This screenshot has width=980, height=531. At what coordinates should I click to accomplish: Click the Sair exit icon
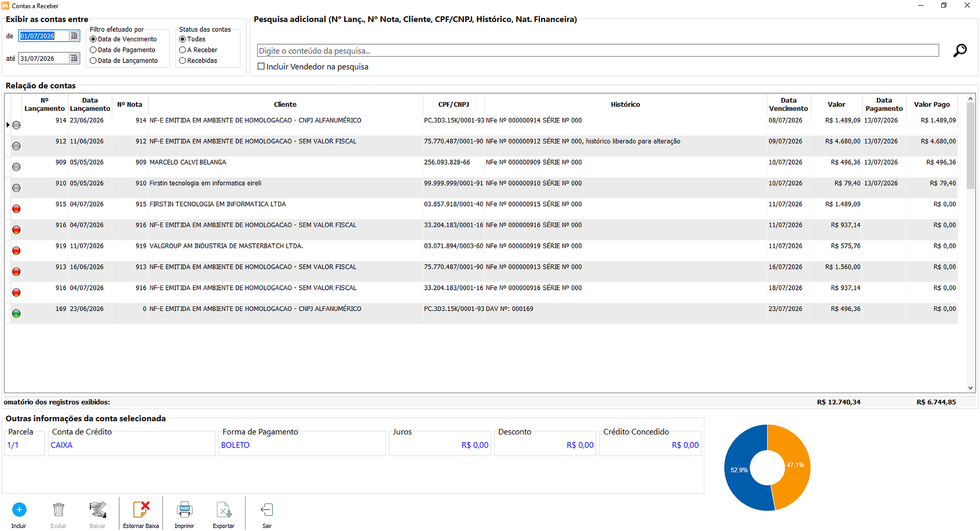(267, 509)
